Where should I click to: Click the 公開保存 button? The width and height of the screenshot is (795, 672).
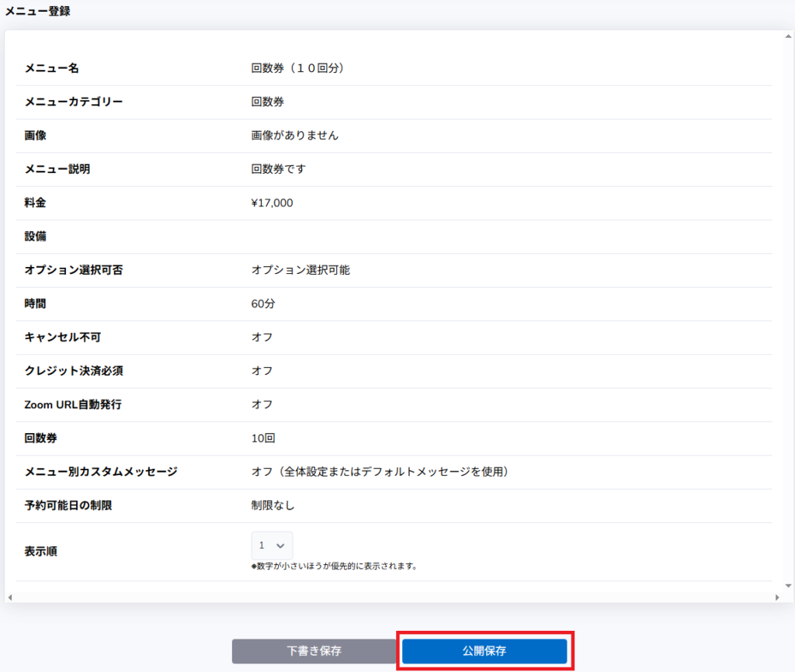click(x=484, y=651)
